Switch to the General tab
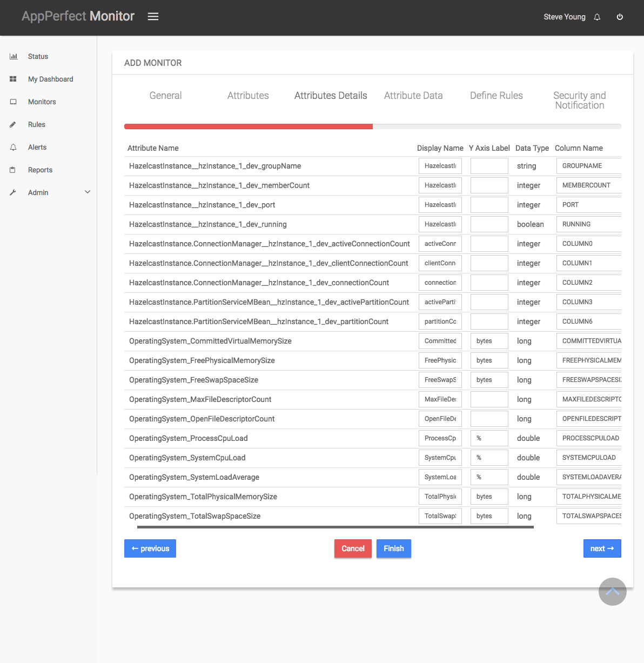This screenshot has width=644, height=663. point(165,96)
